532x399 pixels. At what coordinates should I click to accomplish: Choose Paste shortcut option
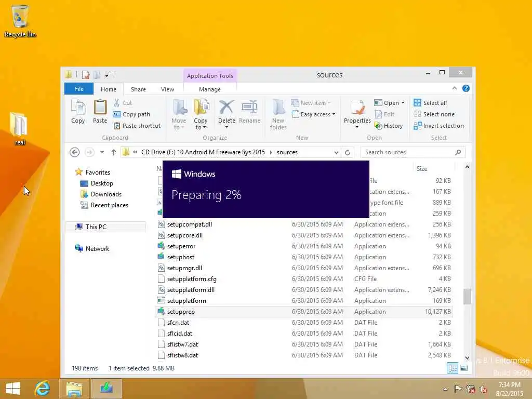137,126
